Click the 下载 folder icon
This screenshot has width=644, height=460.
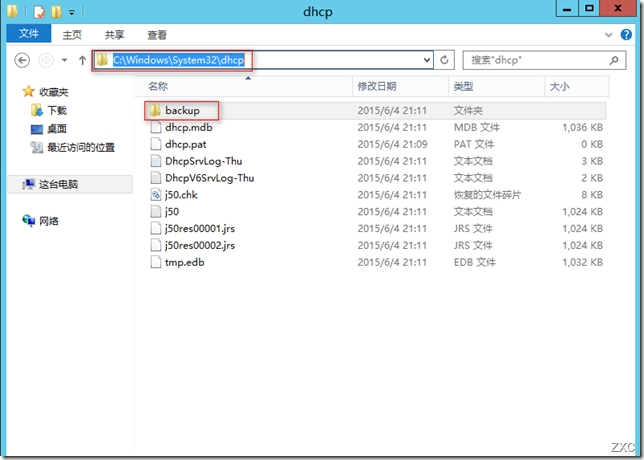(37, 110)
